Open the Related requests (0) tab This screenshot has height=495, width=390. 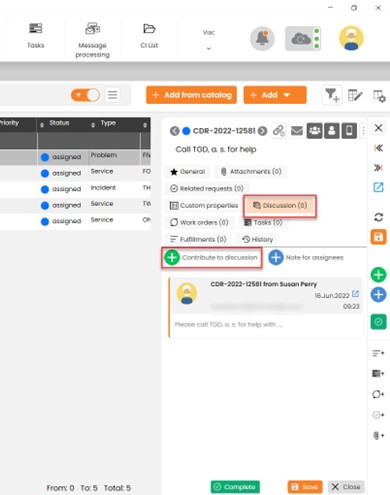point(207,189)
